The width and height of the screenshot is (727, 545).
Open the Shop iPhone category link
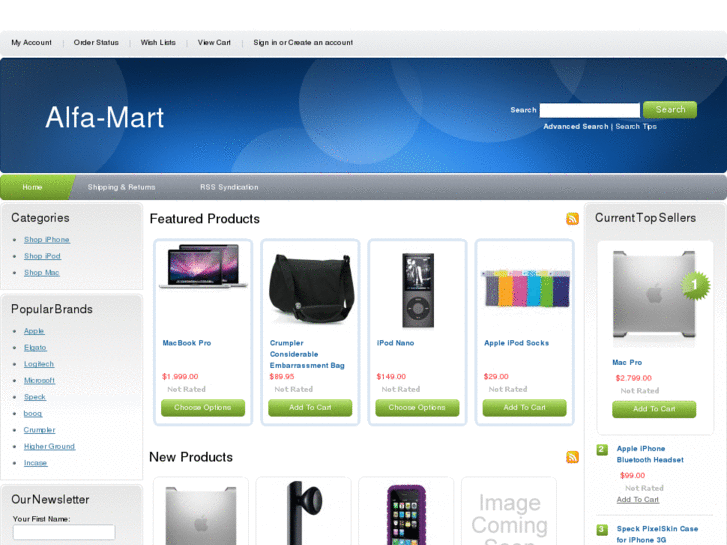click(x=47, y=239)
